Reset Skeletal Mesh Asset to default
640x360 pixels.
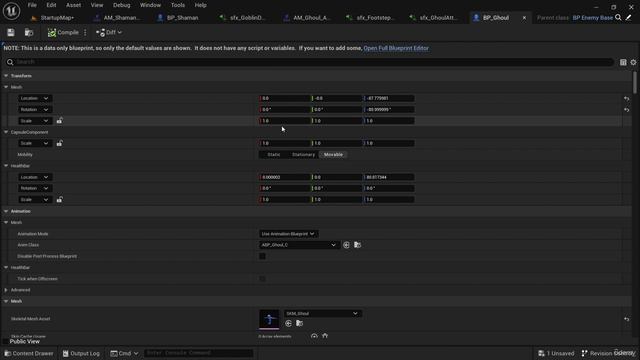coord(627,319)
